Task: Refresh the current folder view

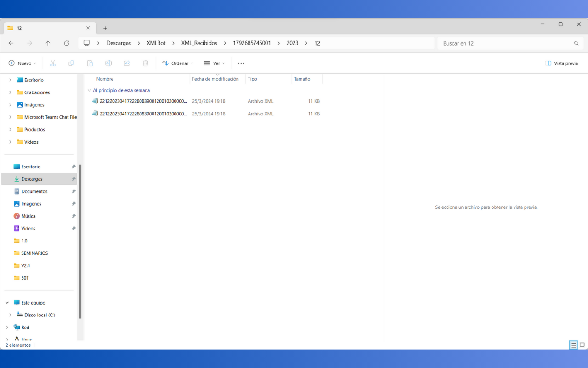Action: [67, 43]
